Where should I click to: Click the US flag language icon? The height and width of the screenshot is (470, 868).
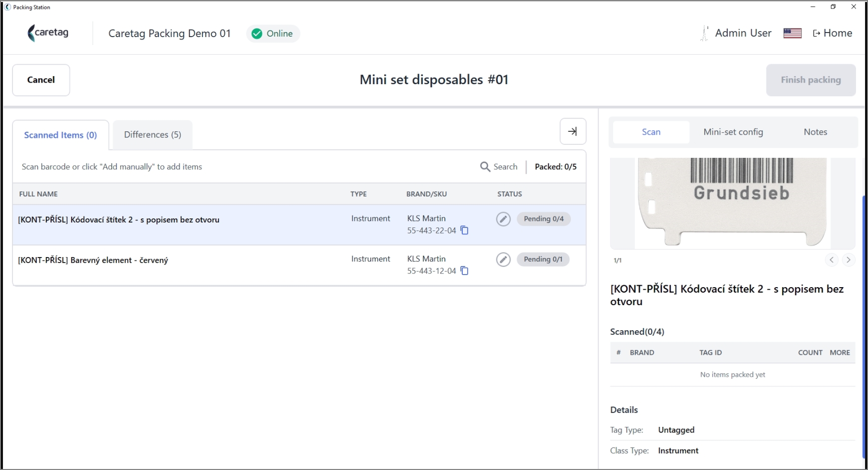(x=792, y=34)
